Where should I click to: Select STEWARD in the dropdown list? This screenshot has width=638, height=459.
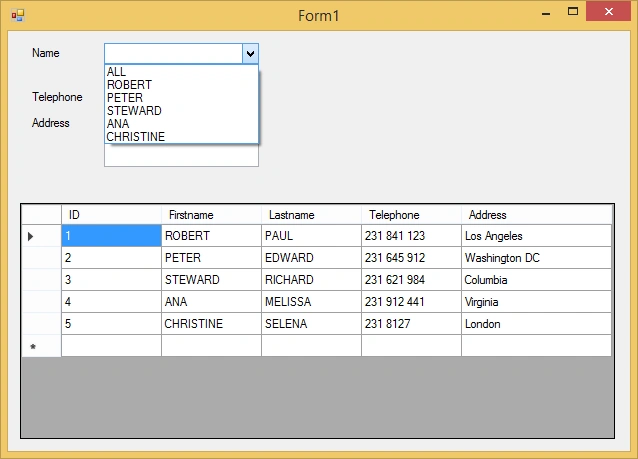point(181,111)
